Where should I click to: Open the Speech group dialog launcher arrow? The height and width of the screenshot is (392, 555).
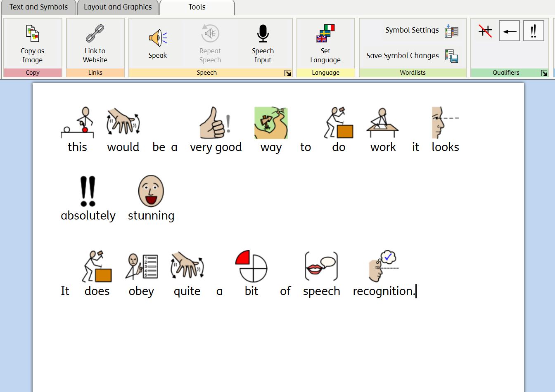288,73
